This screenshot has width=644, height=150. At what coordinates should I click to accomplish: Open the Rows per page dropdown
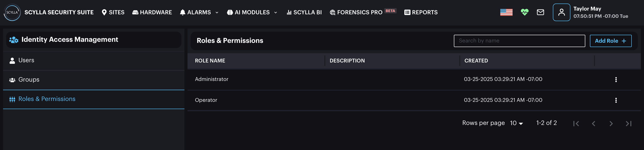click(517, 123)
